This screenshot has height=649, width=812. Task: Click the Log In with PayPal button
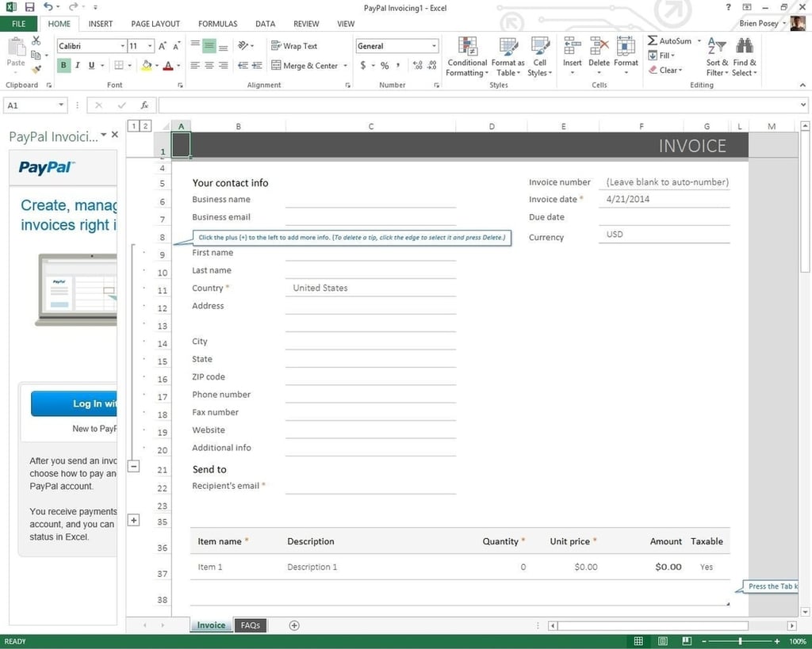74,403
